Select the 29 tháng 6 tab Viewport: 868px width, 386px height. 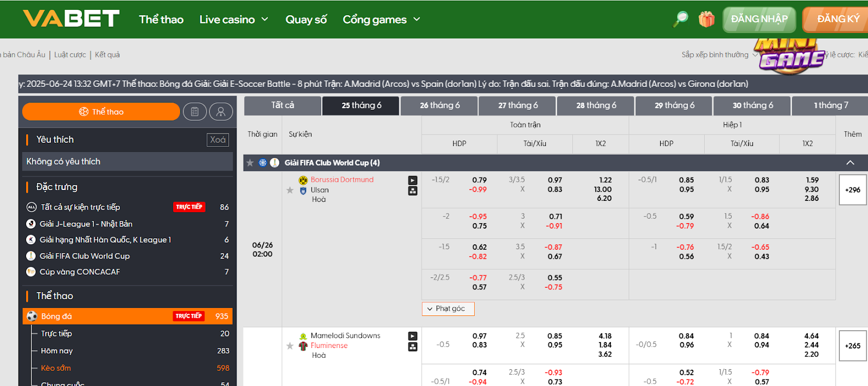(x=674, y=105)
